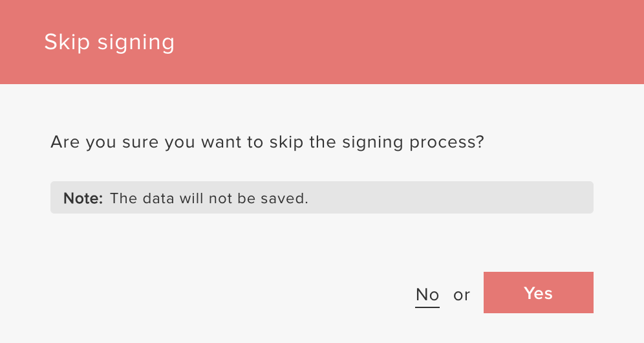Click the underlined No link
644x343 pixels.
[x=427, y=294]
